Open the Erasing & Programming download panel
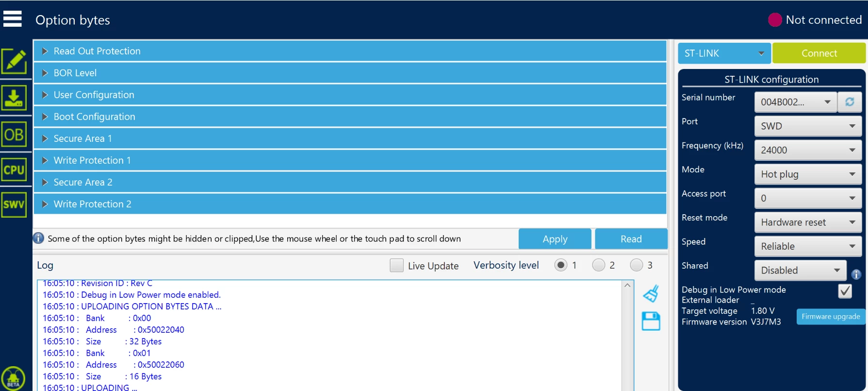Image resolution: width=868 pixels, height=391 pixels. click(x=14, y=98)
